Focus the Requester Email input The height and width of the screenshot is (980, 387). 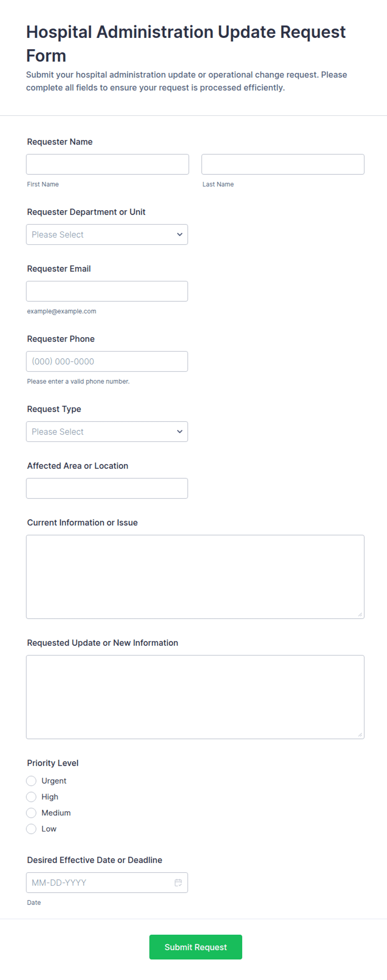(107, 291)
